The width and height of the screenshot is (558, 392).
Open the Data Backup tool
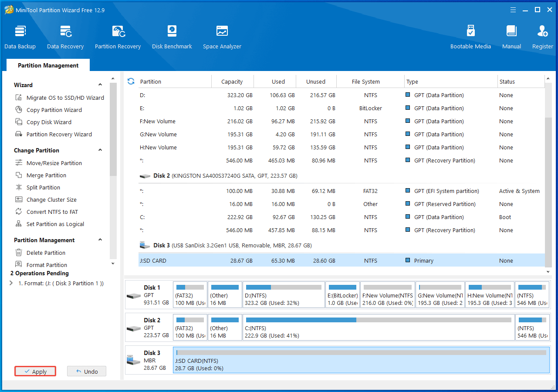(20, 36)
